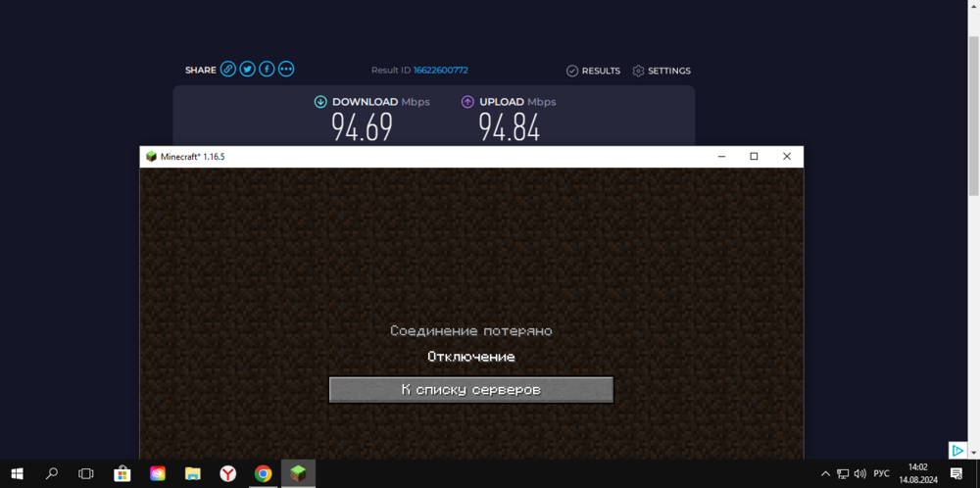Image resolution: width=980 pixels, height=488 pixels.
Task: Show hidden system tray icons
Action: point(825,473)
